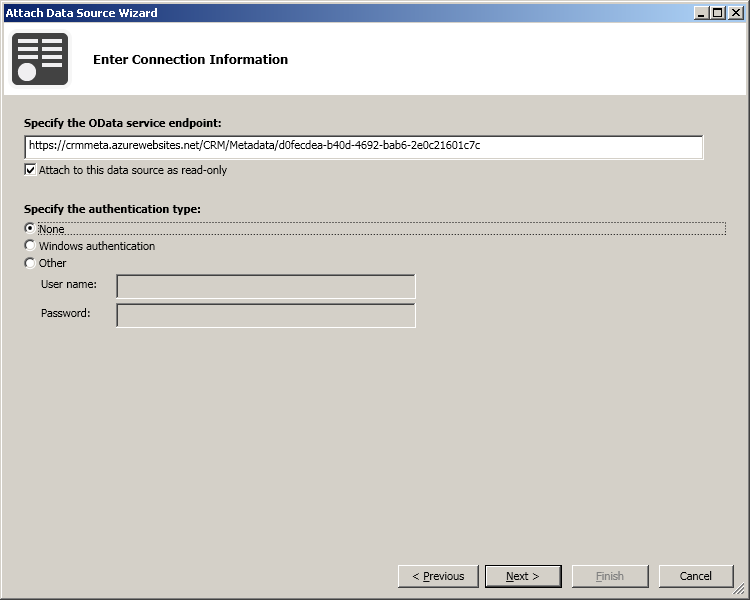
Task: Pick the Other authentication radio button
Action: pyautogui.click(x=30, y=263)
